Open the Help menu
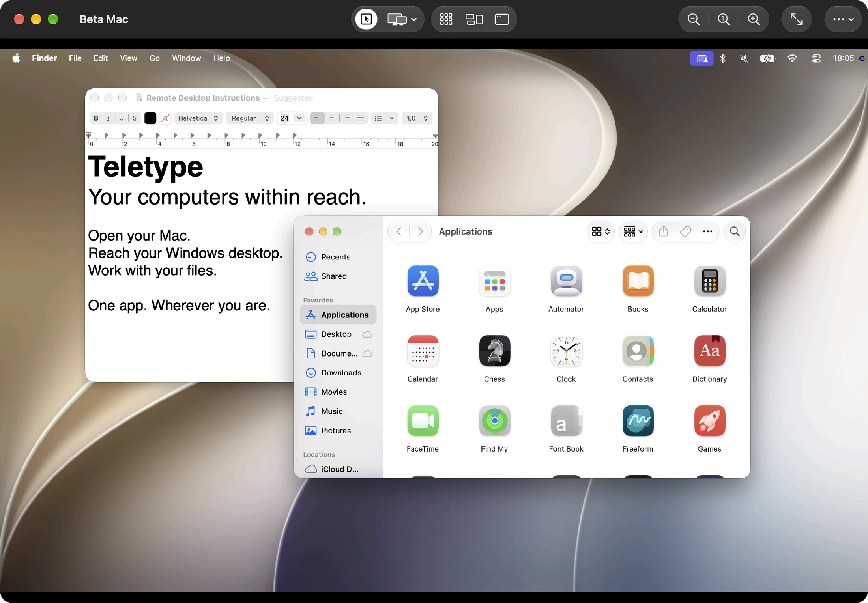 point(221,58)
